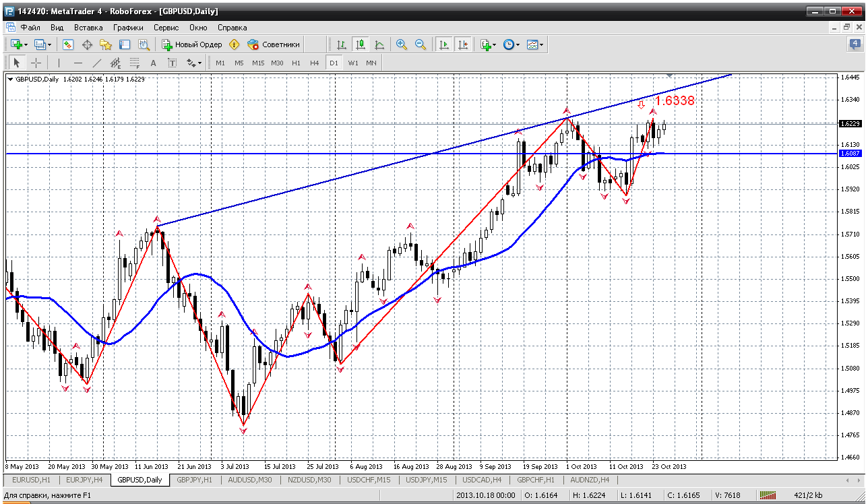This screenshot has width=868, height=504.
Task: Open the Templates dropdown
Action: pyautogui.click(x=535, y=44)
